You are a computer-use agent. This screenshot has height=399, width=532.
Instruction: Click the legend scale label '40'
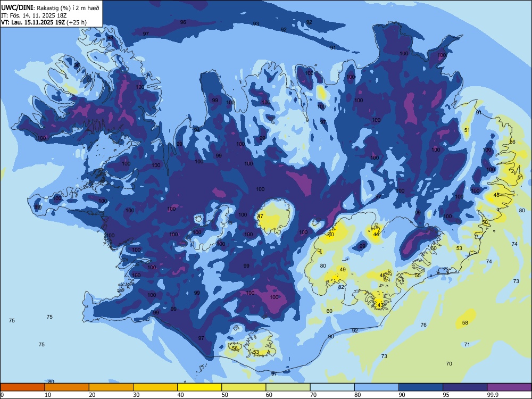pyautogui.click(x=181, y=395)
